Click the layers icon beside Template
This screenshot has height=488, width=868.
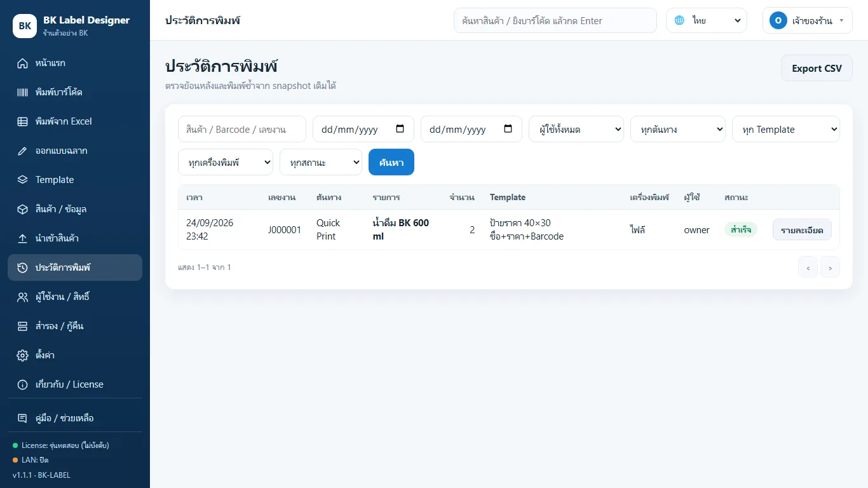[x=23, y=180]
